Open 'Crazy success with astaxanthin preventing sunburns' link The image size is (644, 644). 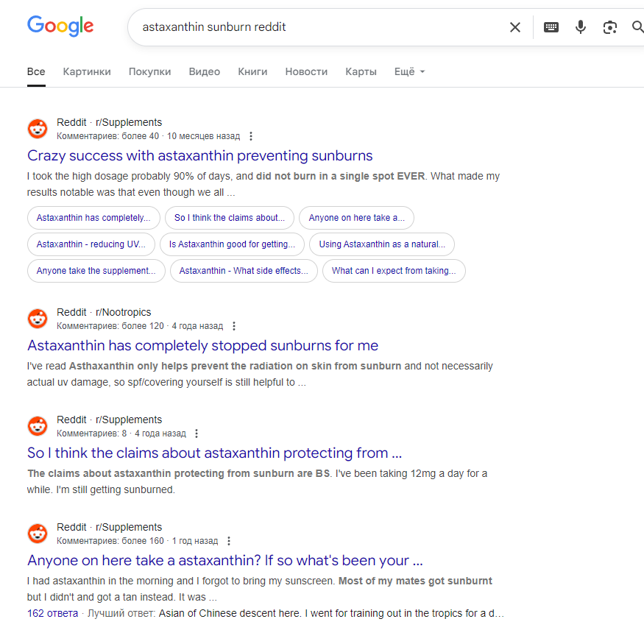(x=200, y=155)
